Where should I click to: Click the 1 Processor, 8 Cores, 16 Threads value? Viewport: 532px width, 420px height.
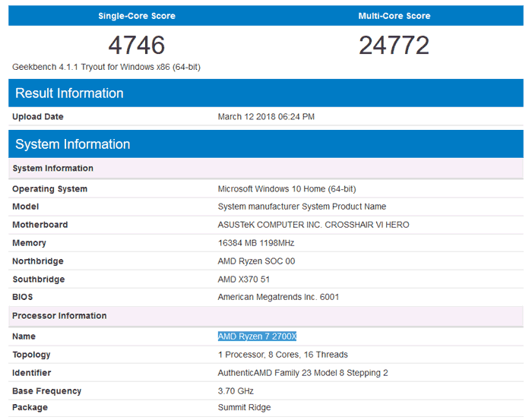click(x=283, y=355)
